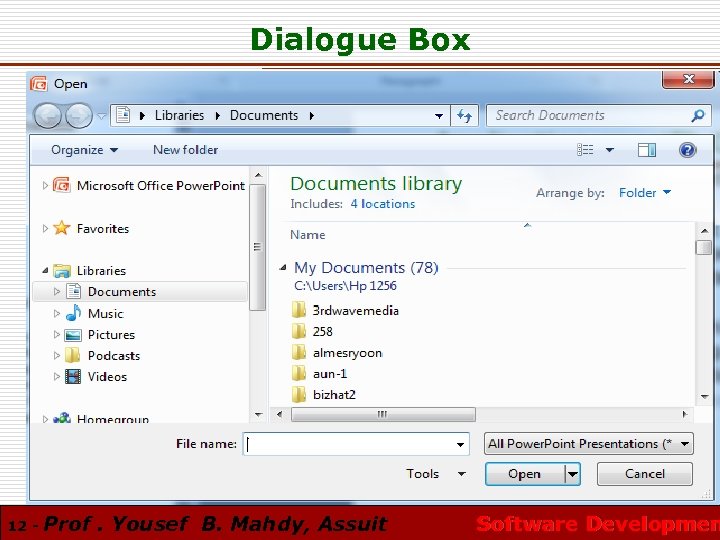Toggle the preview pane icon

[x=647, y=150]
